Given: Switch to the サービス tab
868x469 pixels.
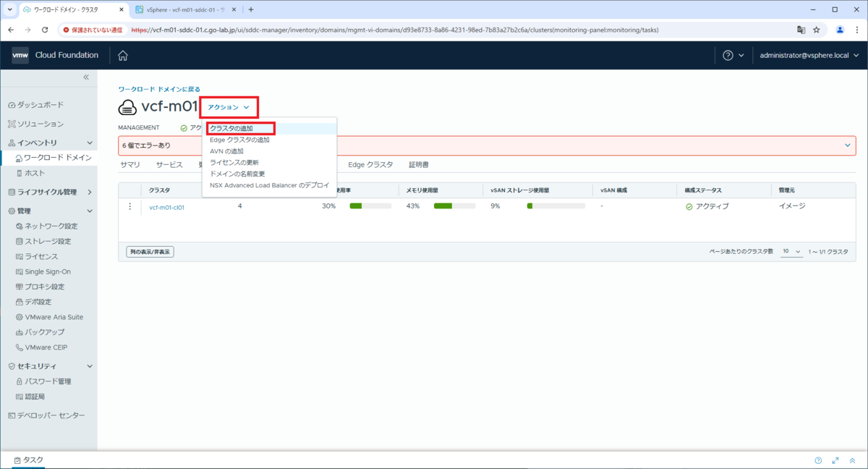Looking at the screenshot, I should click(x=169, y=165).
